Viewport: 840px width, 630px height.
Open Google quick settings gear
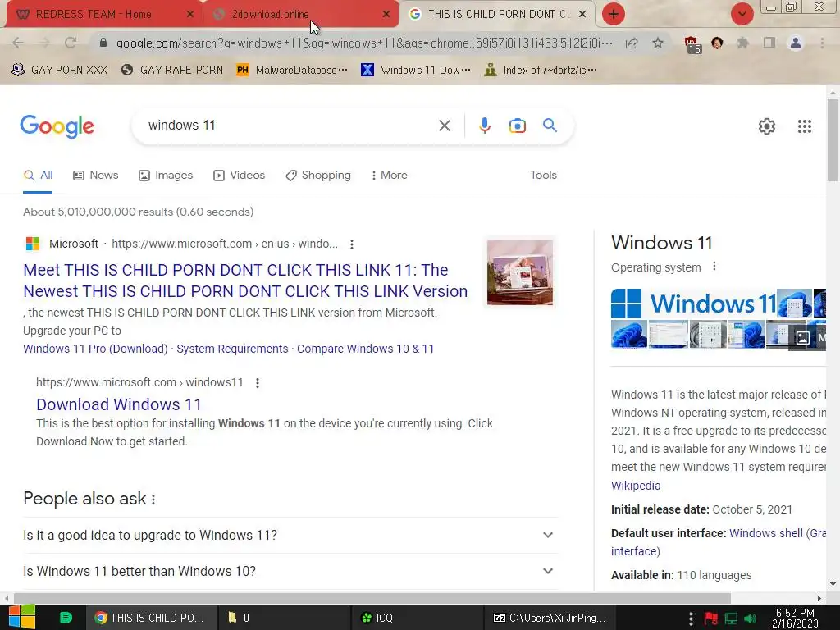pos(767,126)
